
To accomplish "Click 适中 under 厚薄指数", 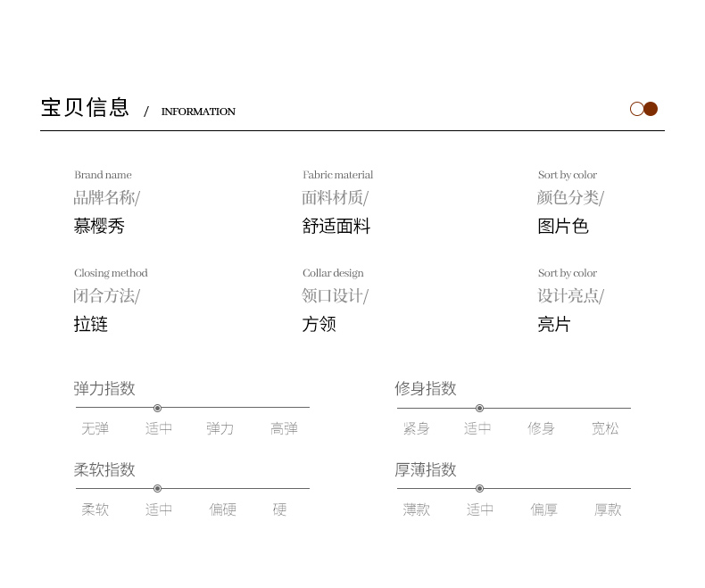I will coord(480,509).
